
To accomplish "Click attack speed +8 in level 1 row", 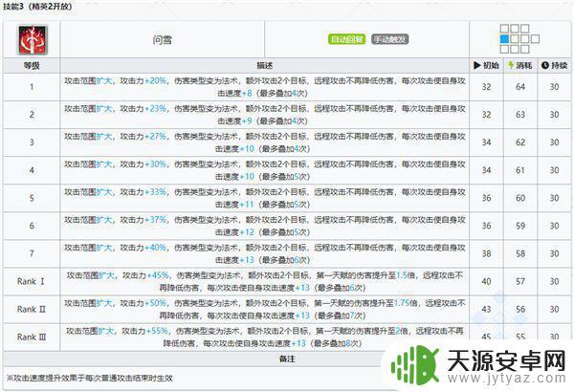I will tap(247, 94).
